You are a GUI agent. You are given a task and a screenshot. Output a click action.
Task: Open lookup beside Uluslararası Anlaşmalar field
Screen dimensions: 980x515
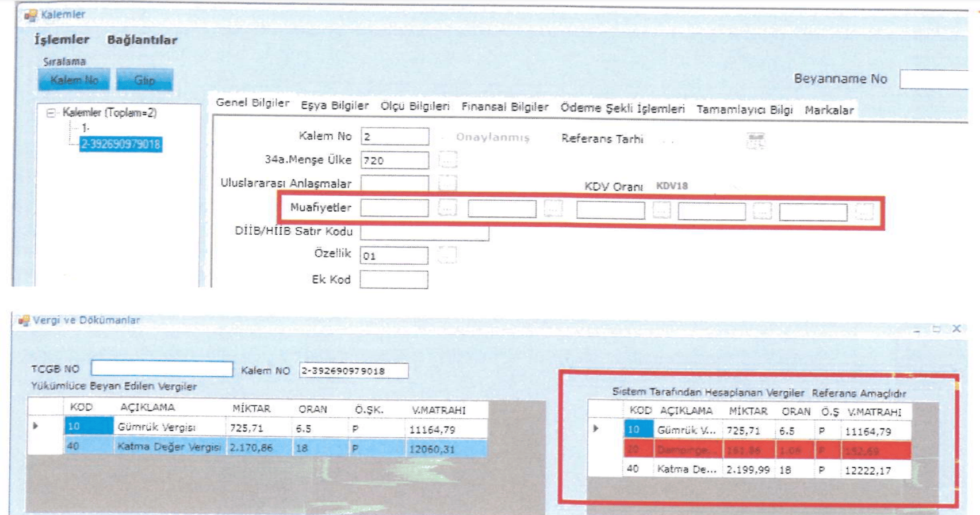point(447,183)
